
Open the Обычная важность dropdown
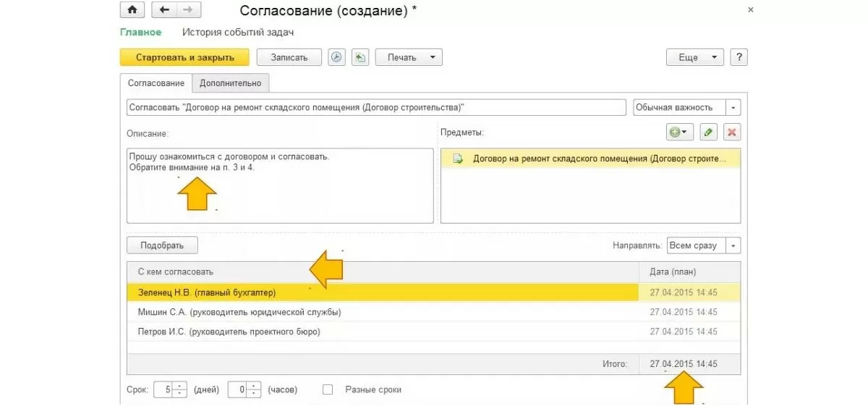tap(733, 107)
